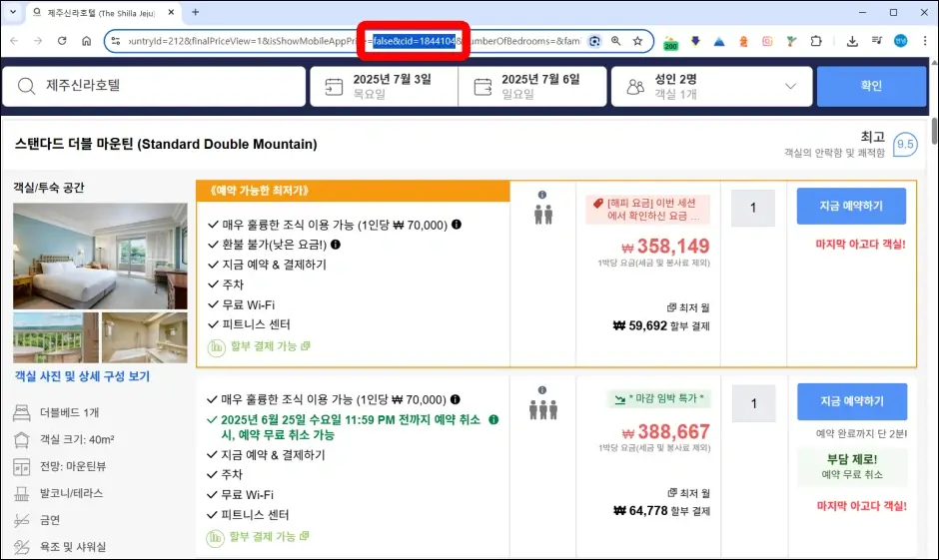Image resolution: width=939 pixels, height=560 pixels.
Task: Open the tab search dropdown arrow
Action: click(13, 12)
